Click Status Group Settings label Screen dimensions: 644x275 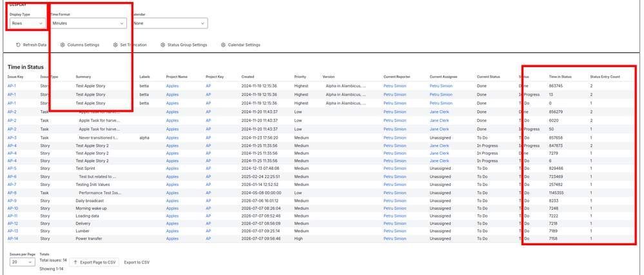(x=188, y=45)
